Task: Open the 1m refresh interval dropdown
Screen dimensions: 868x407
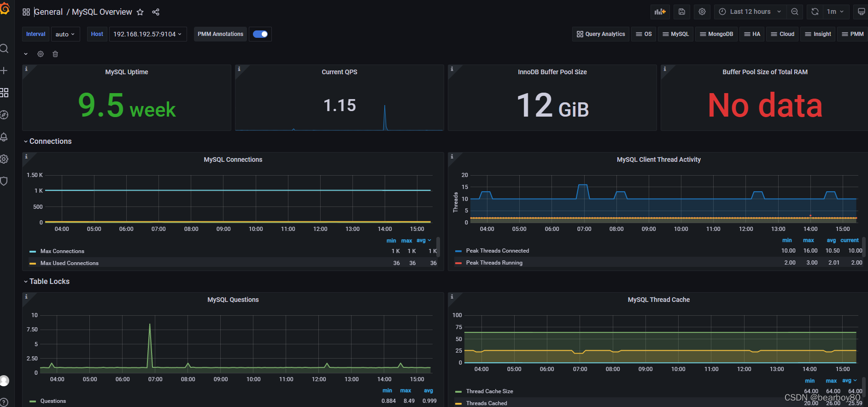Action: [835, 12]
